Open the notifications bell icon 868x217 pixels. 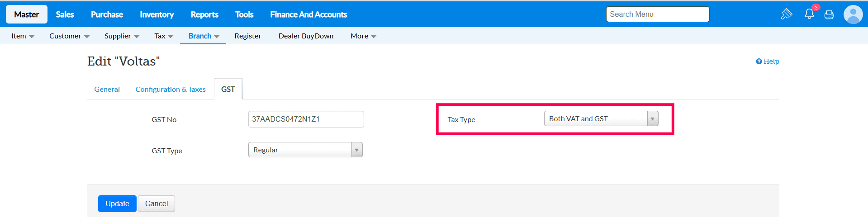(809, 14)
